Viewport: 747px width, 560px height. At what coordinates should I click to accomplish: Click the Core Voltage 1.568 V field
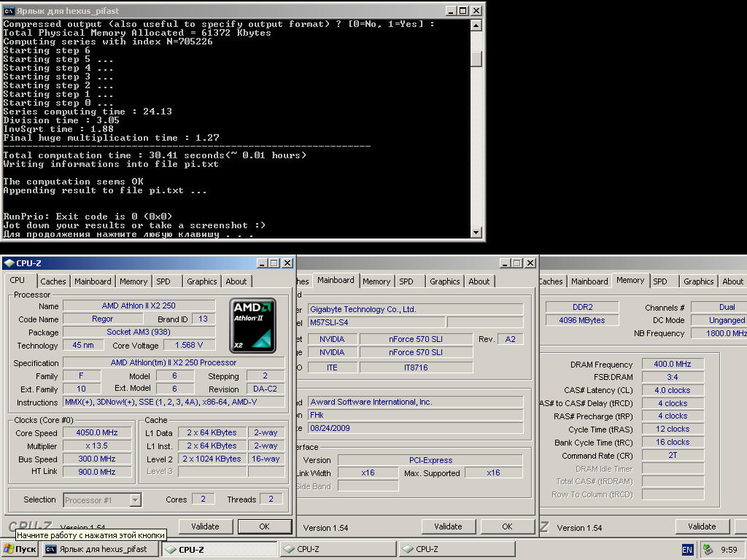point(189,345)
